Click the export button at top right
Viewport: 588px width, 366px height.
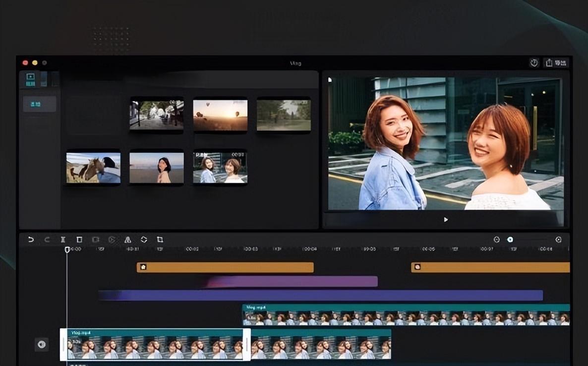tap(556, 63)
